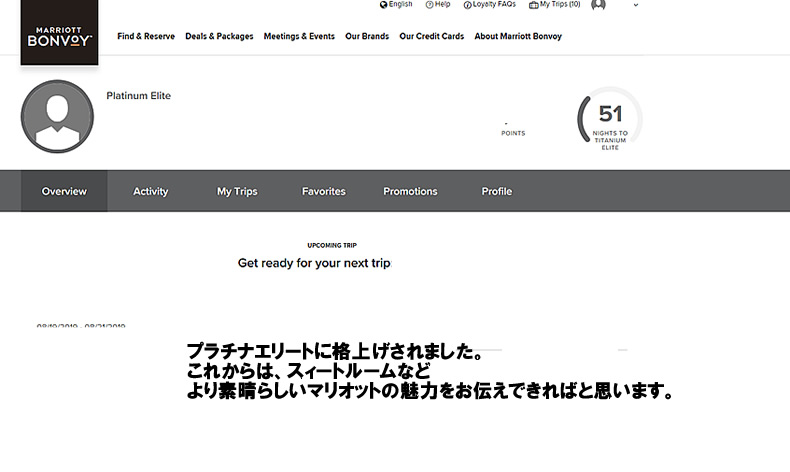The width and height of the screenshot is (790, 472).
Task: Click the Platinum Elite status text
Action: (139, 96)
